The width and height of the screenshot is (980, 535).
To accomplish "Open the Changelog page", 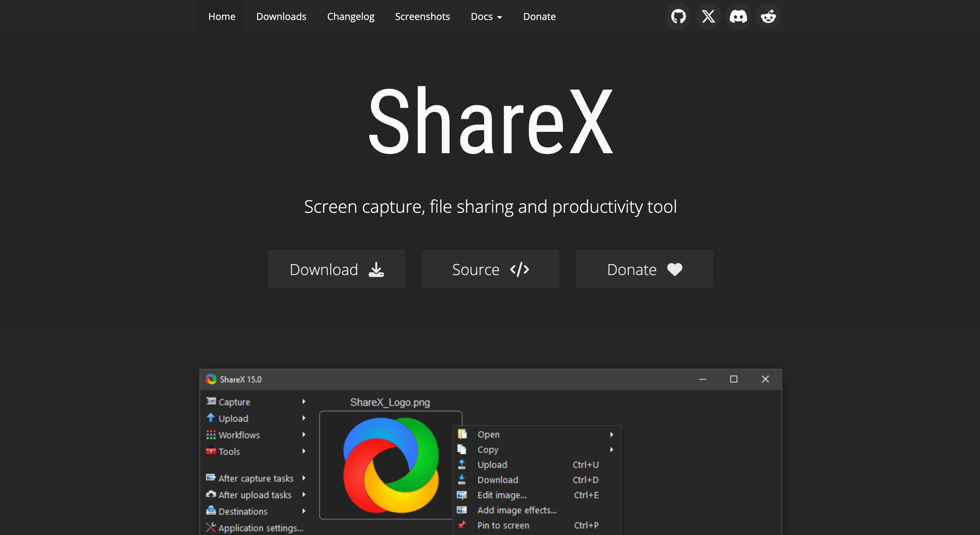I will point(351,17).
